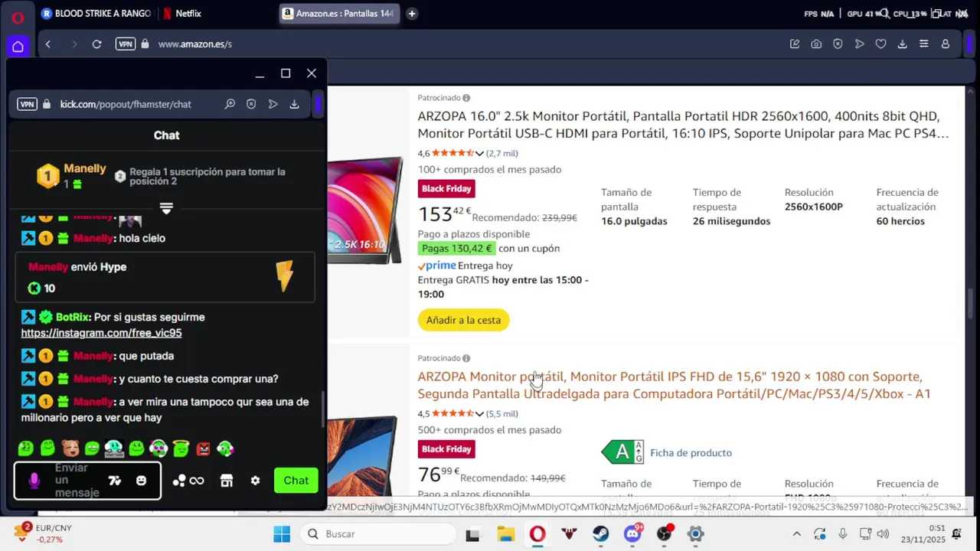Click the kick.com popout address field
This screenshot has height=551, width=980.
click(x=126, y=104)
